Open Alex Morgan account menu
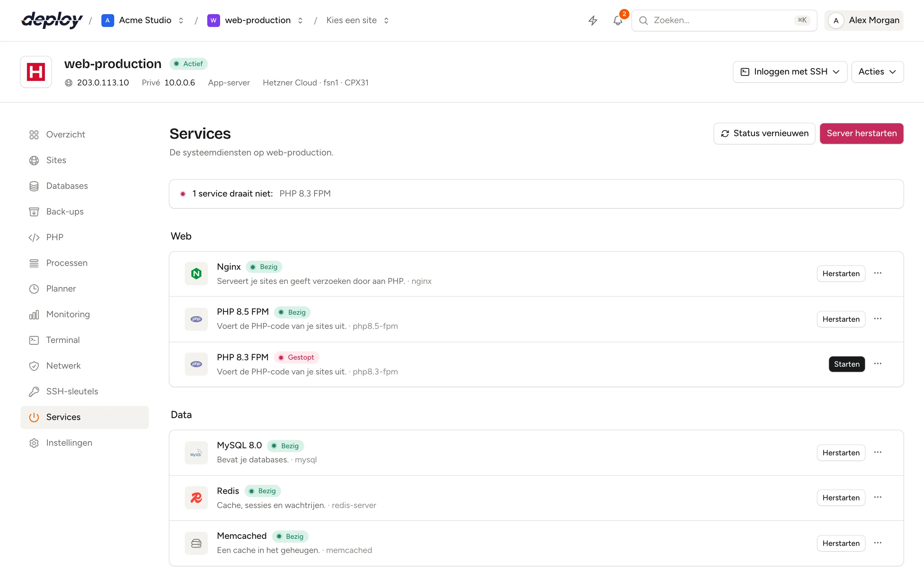This screenshot has height=578, width=924. (x=864, y=20)
